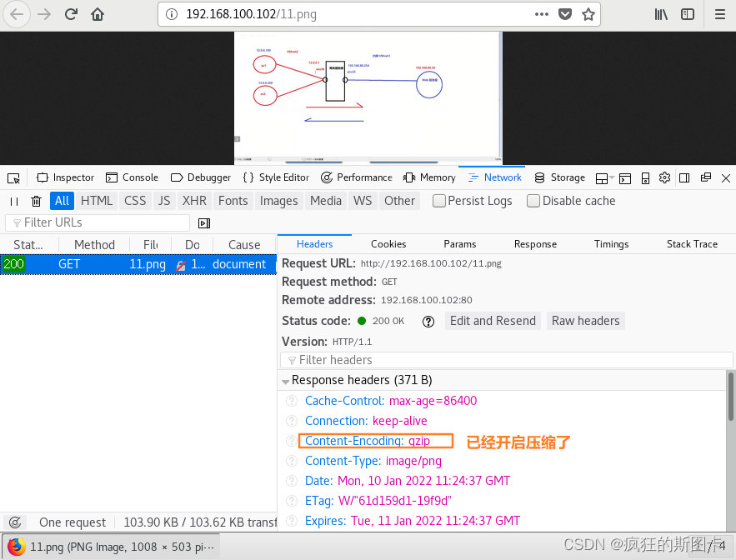Viewport: 736px width, 560px height.
Task: Toggle the browser sidebar view
Action: (688, 14)
